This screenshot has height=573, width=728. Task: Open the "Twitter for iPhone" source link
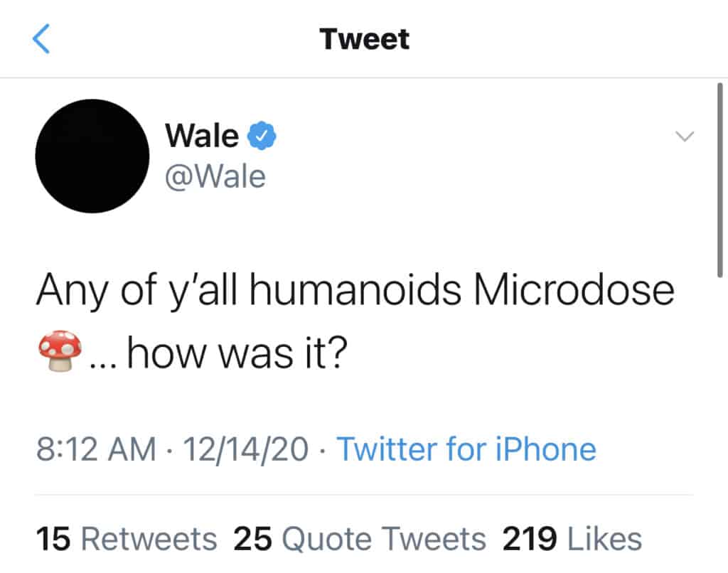click(466, 449)
